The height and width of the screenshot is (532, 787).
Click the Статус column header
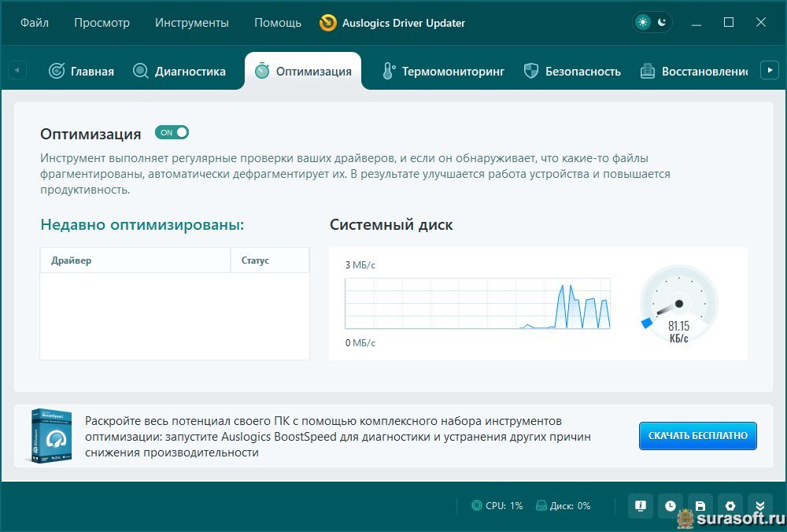click(270, 260)
